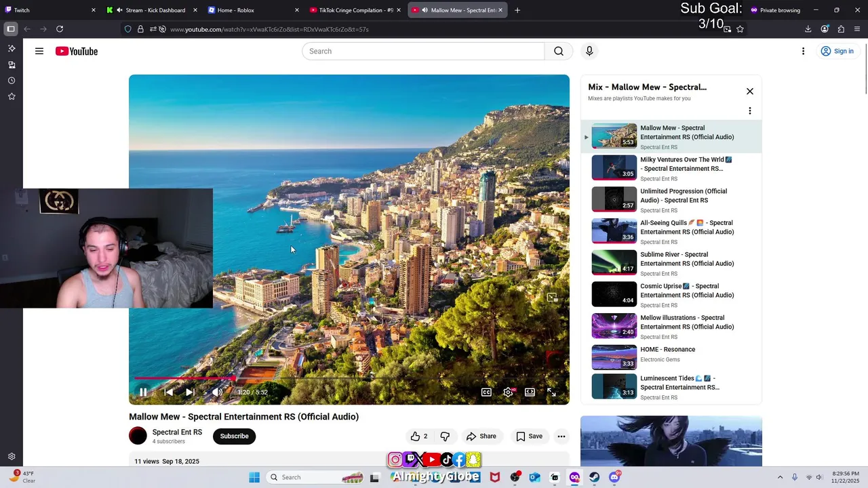Switch to Twitch browser tab
The width and height of the screenshot is (868, 488).
coord(51,10)
